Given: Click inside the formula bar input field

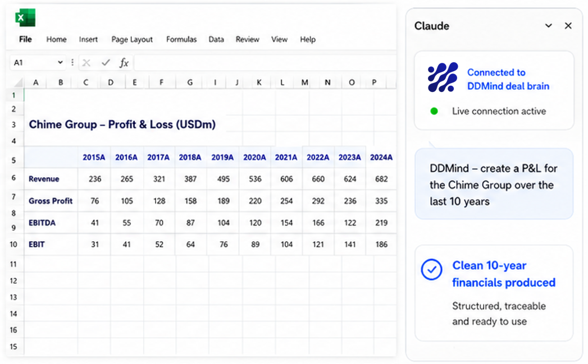Looking at the screenshot, I should [265, 63].
